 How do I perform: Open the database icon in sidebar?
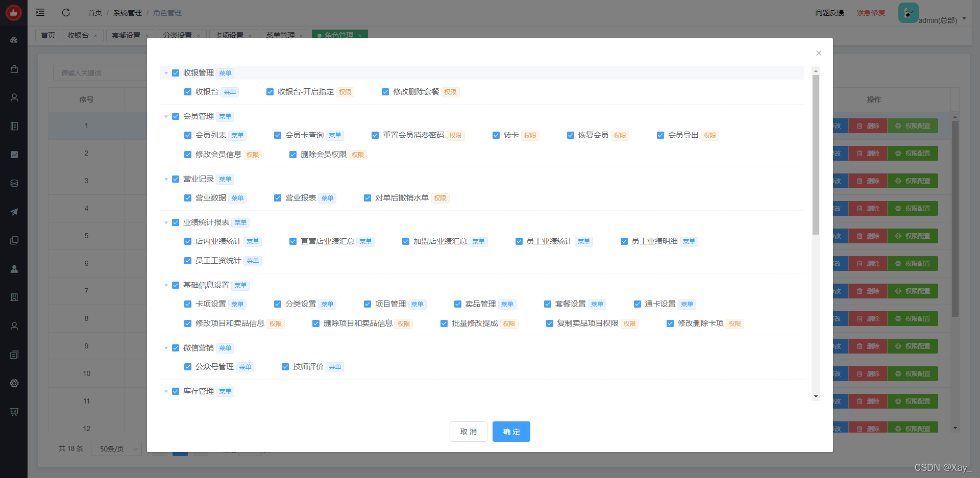tap(14, 183)
